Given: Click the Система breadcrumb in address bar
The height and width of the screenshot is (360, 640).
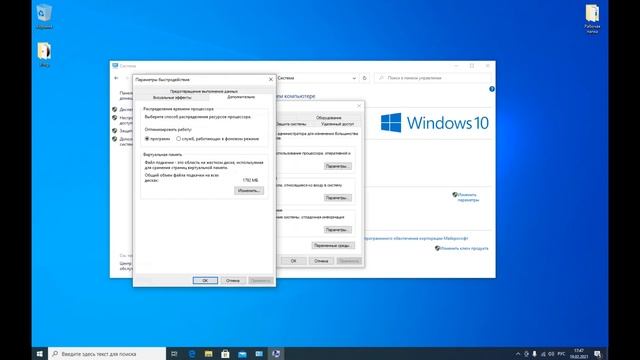Looking at the screenshot, I should coord(286,78).
